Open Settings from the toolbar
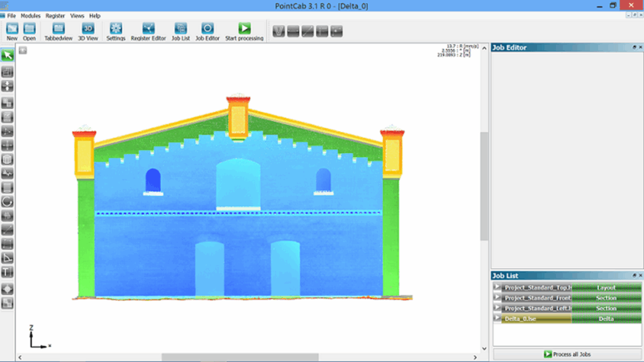The width and height of the screenshot is (644, 362). click(x=116, y=29)
